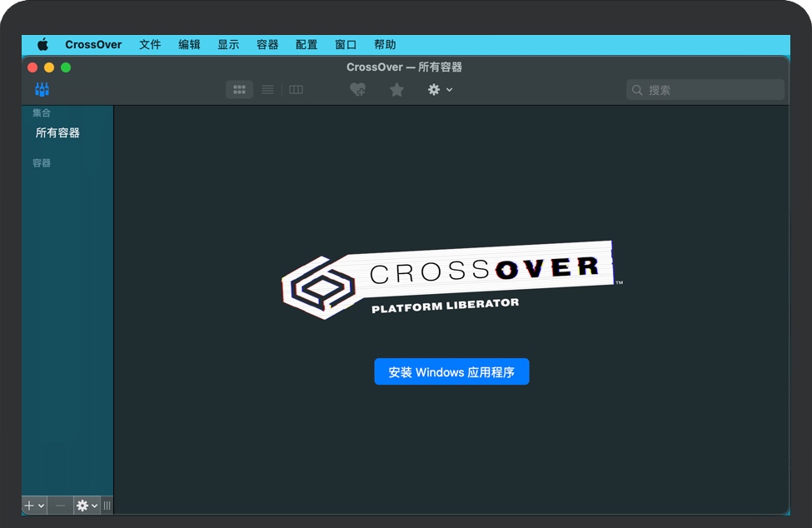Open the sidebar bottom gear dropdown
Viewport: 812px width, 528px height.
[87, 506]
